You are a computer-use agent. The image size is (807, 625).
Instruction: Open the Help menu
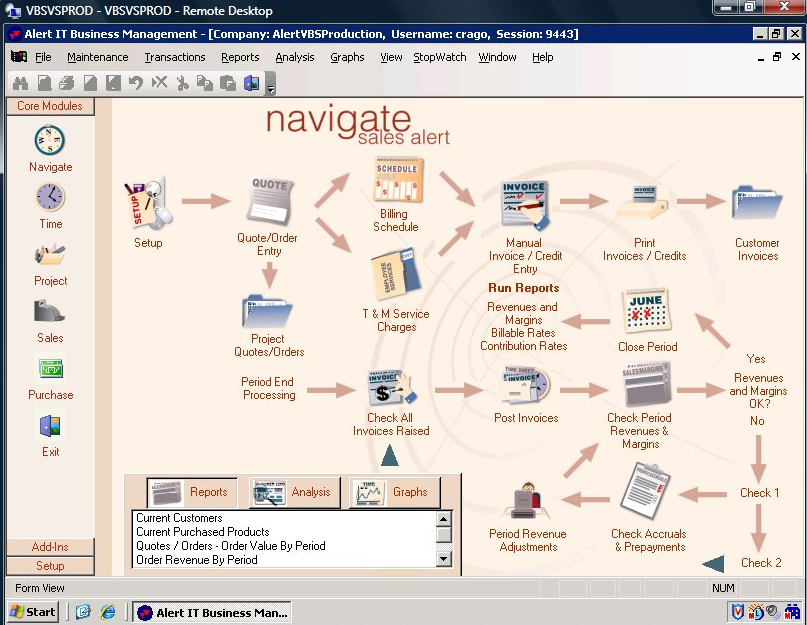coord(542,57)
